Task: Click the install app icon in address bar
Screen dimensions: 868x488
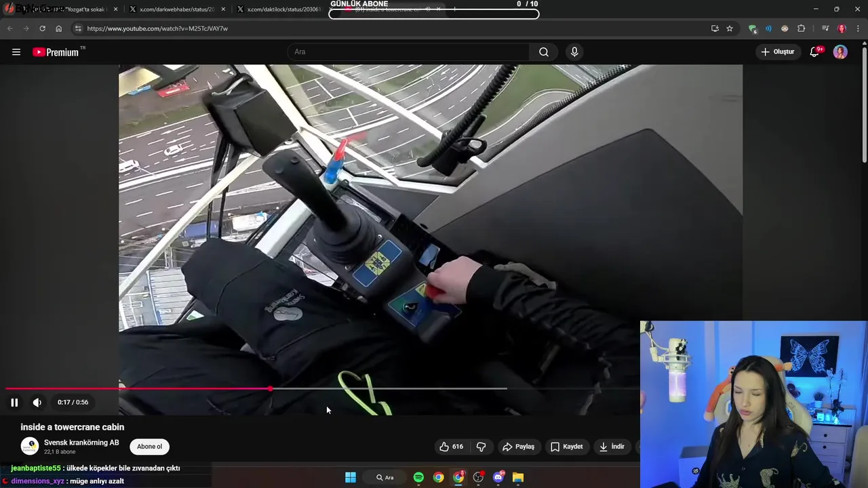Action: [715, 28]
